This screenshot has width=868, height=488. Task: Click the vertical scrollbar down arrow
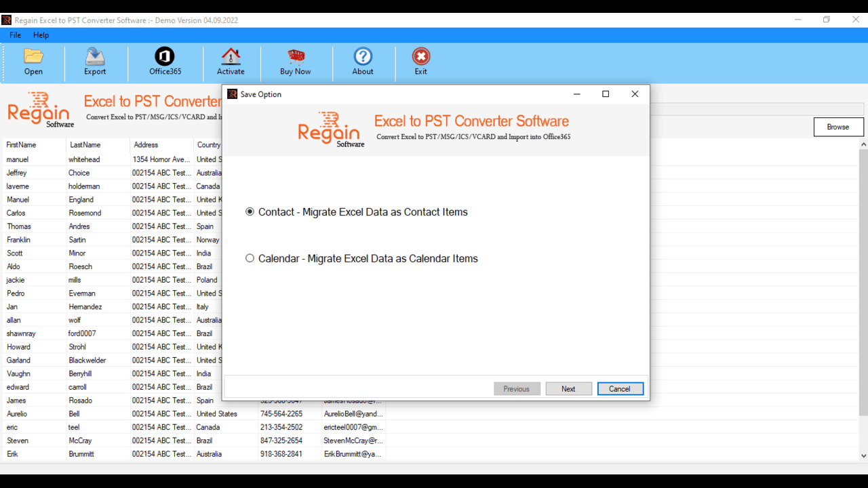[x=863, y=456]
